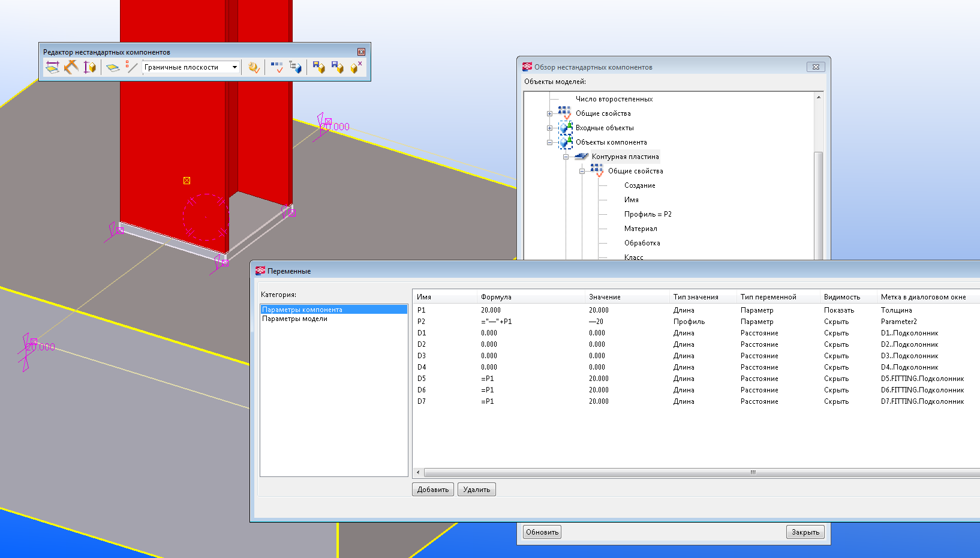Image resolution: width=980 pixels, height=558 pixels.
Task: Click the formula cell of variable P2
Action: [497, 322]
